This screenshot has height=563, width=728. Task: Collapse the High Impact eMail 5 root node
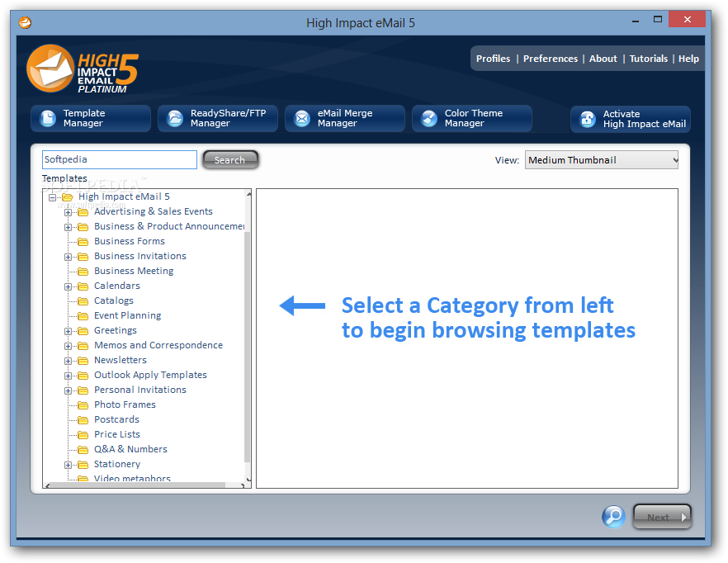click(52, 197)
